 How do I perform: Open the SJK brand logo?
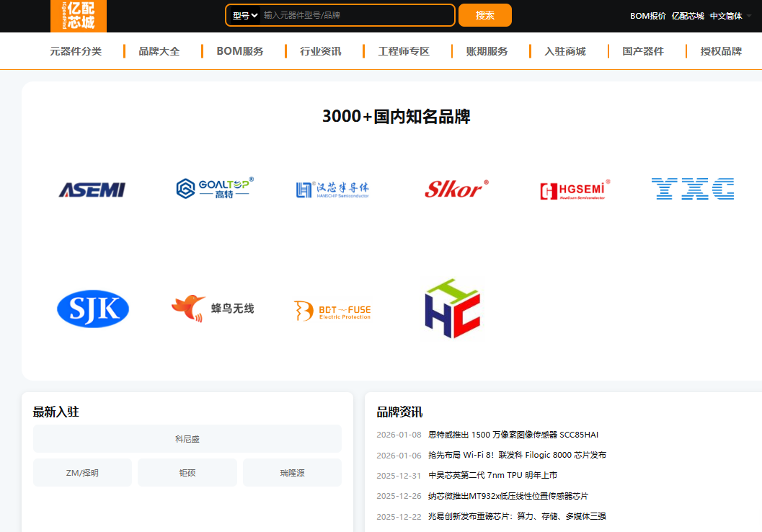[93, 309]
